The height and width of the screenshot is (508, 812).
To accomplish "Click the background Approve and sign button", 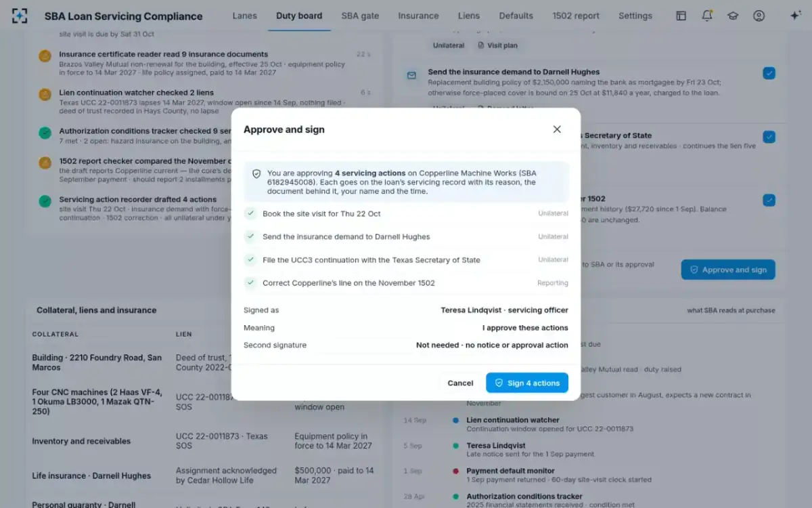I will (x=728, y=270).
